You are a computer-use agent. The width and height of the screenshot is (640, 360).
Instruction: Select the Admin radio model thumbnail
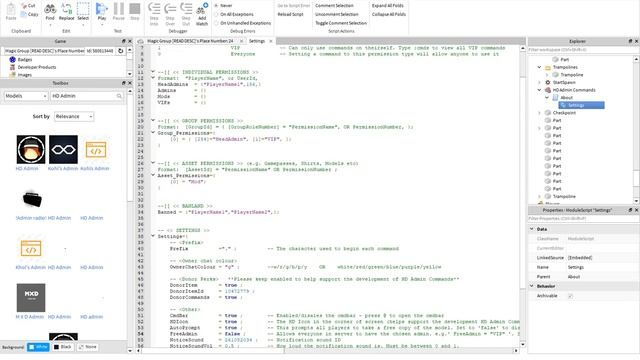(31, 200)
